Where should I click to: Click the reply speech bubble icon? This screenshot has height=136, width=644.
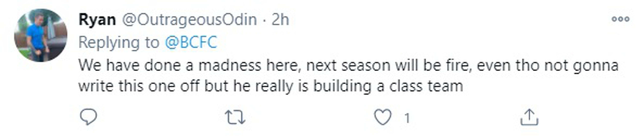(x=88, y=117)
